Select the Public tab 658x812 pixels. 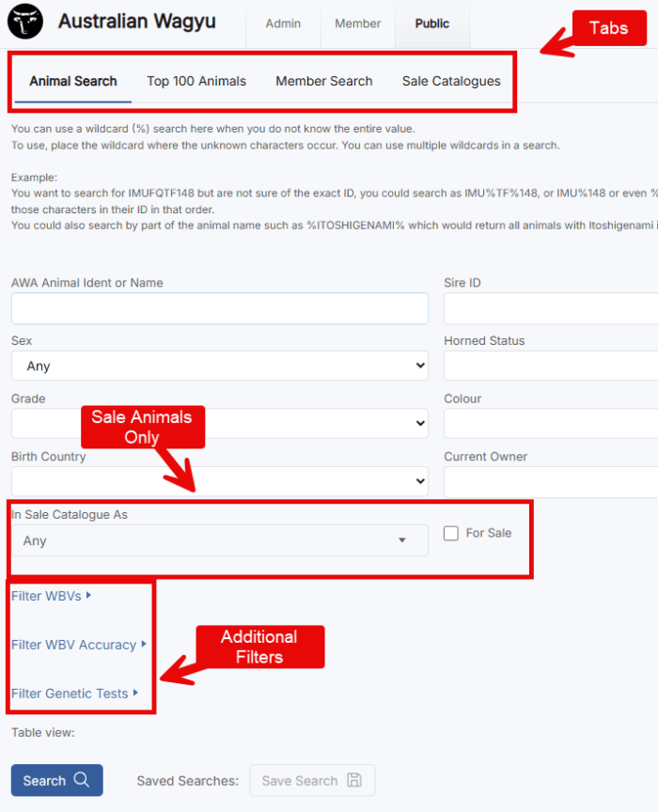tap(432, 23)
